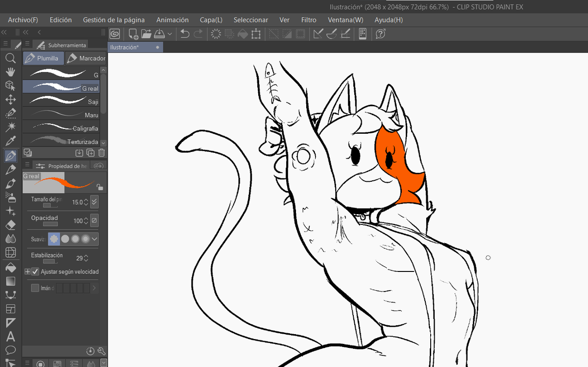Open brush size presets dropdown button
Screen dimensions: 588x367
(x=95, y=202)
